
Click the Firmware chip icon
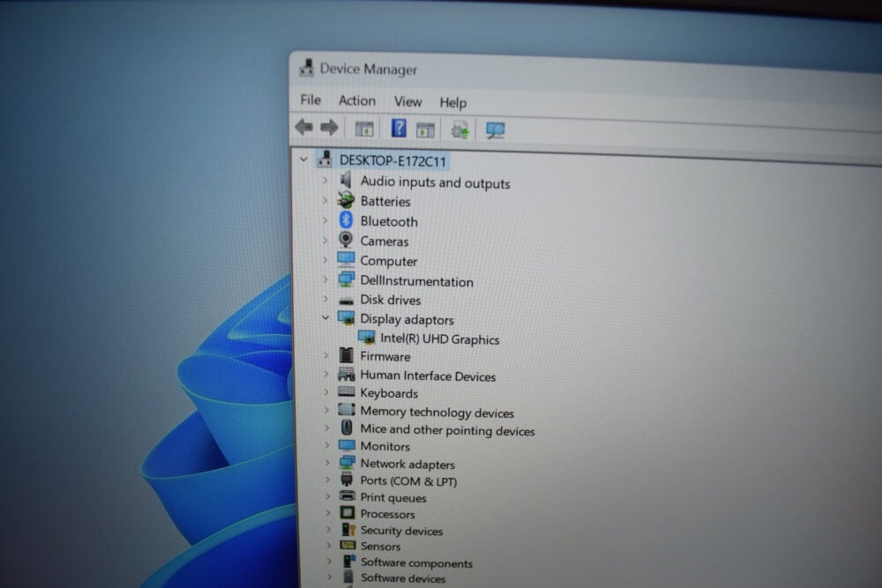click(x=347, y=354)
